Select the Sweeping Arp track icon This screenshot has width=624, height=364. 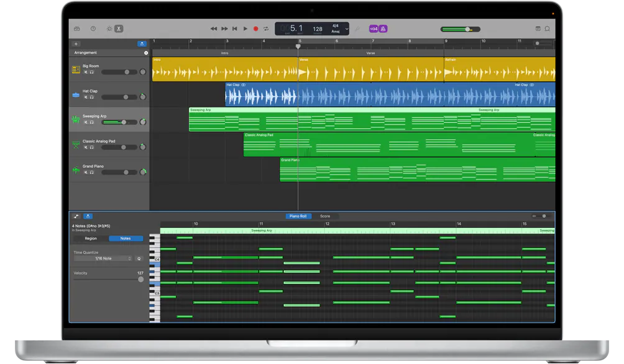click(76, 119)
